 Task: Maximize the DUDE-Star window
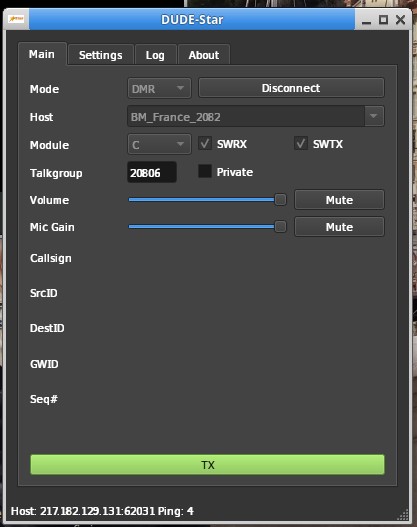(383, 19)
